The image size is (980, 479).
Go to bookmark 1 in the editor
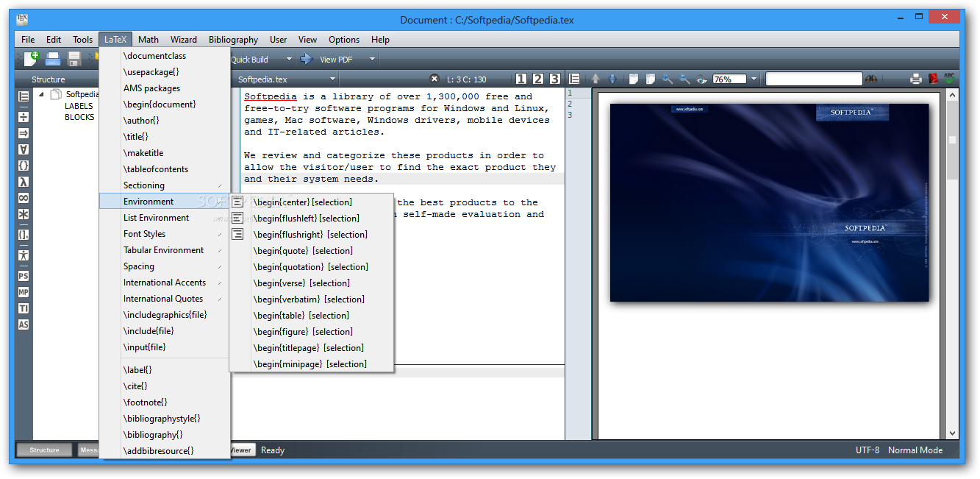click(521, 79)
